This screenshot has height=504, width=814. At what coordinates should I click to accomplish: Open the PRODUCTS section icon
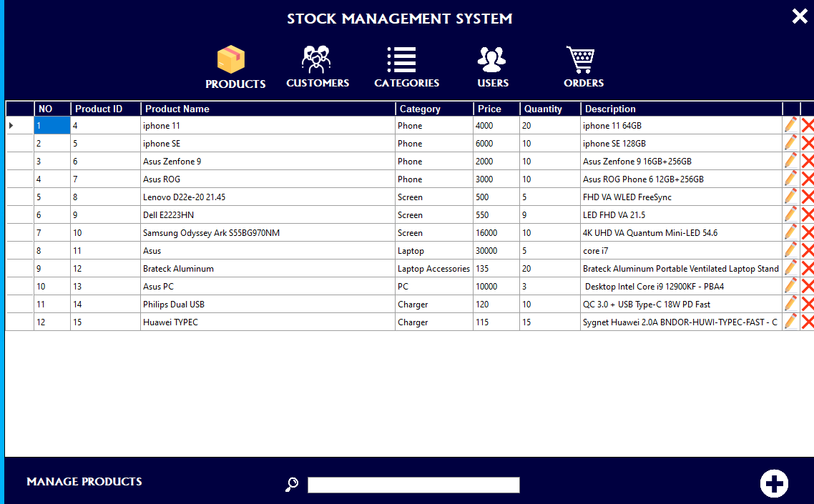[x=232, y=61]
